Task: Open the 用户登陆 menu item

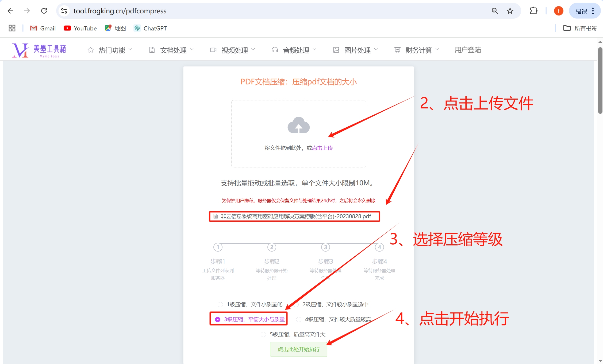Action: click(x=468, y=50)
